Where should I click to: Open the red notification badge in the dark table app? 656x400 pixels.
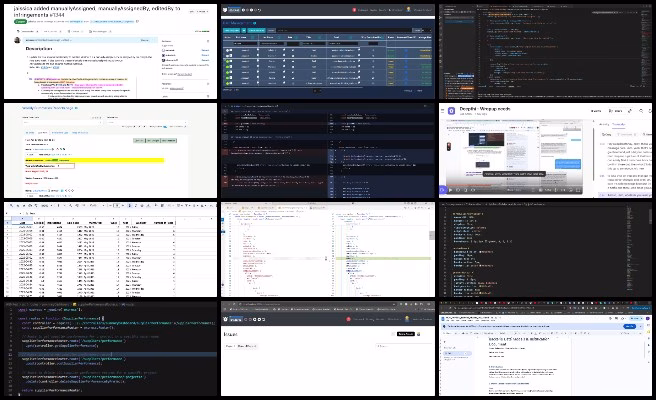[x=356, y=8]
